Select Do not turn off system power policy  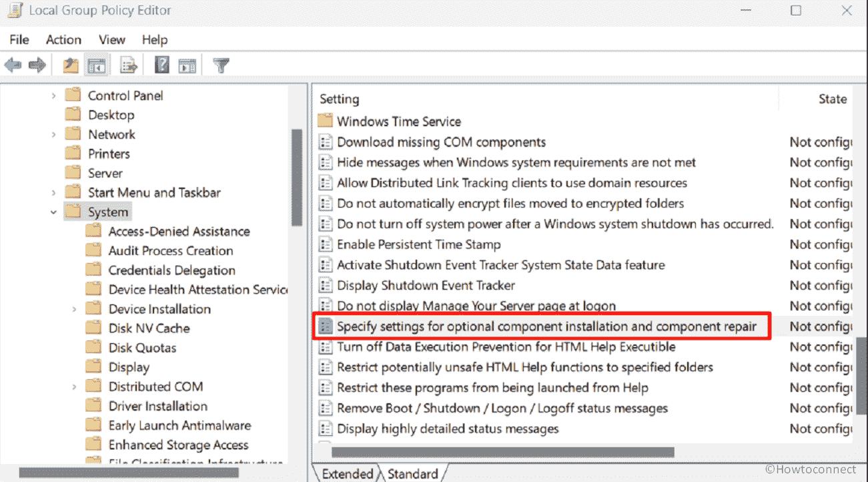pos(555,224)
